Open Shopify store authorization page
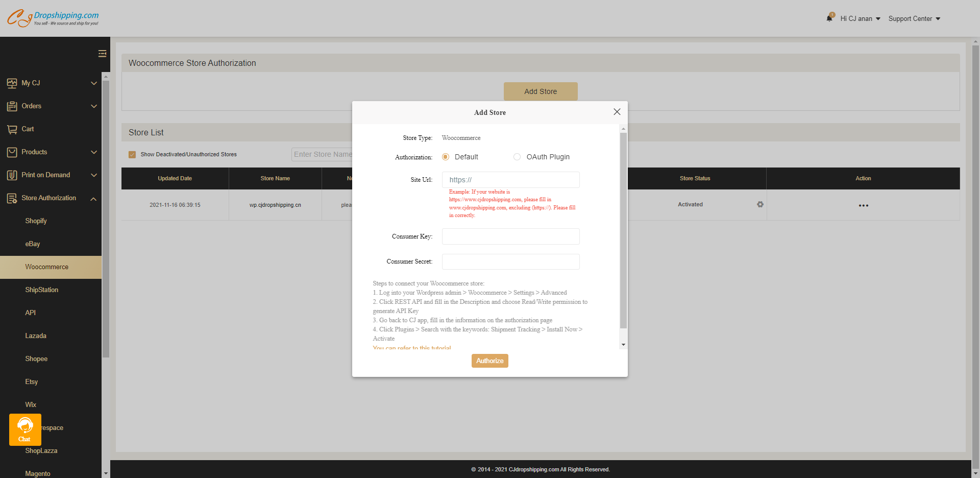The width and height of the screenshot is (980, 478). coord(36,221)
